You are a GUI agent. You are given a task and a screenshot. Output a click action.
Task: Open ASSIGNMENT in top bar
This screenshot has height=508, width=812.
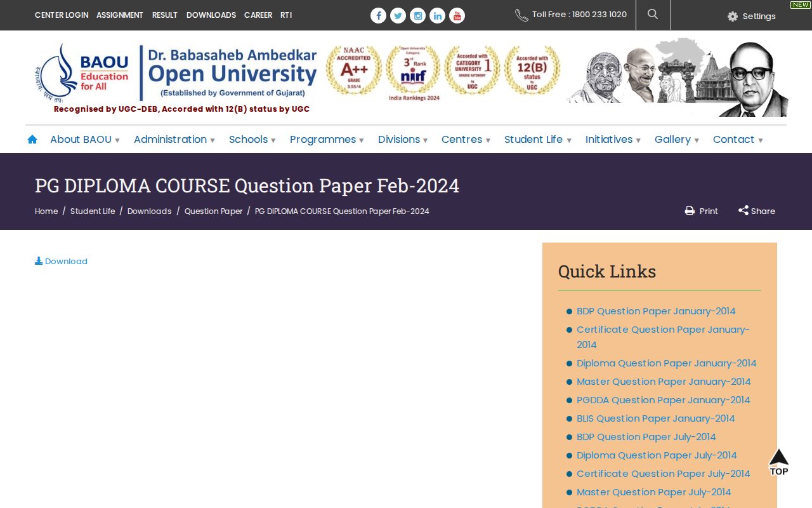(x=120, y=15)
